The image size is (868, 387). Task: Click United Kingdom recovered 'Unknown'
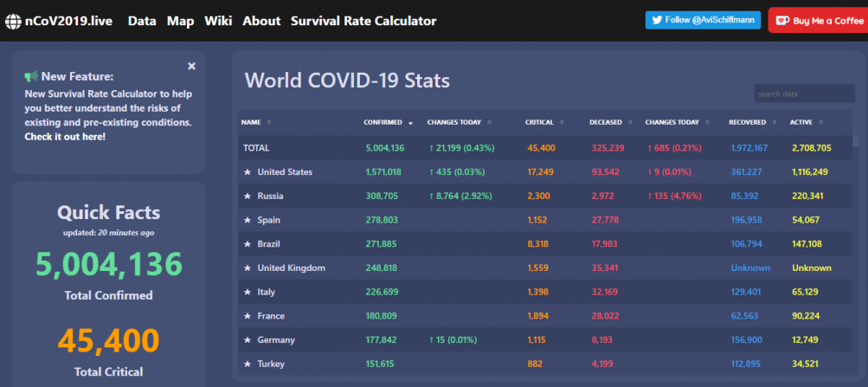pyautogui.click(x=750, y=268)
